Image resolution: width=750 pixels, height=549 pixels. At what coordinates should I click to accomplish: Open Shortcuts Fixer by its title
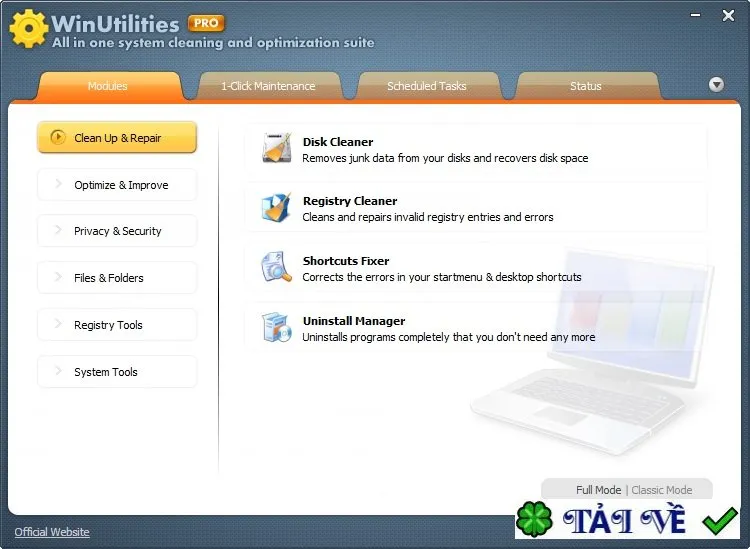point(346,261)
